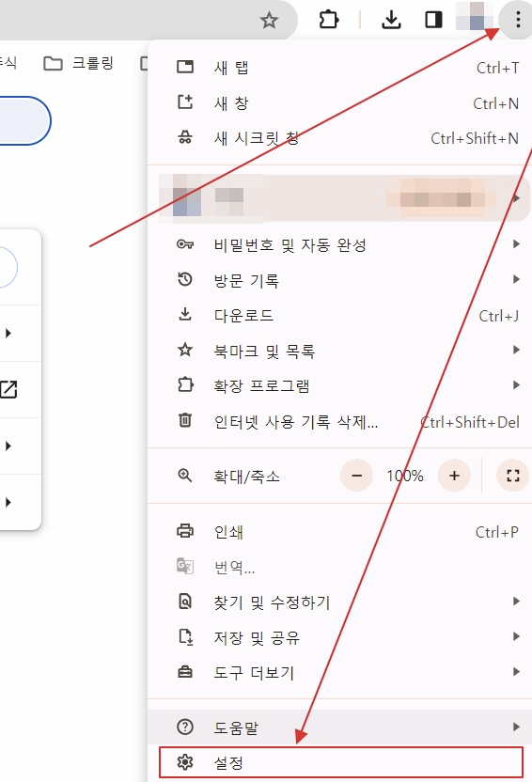Click the Ctrl+P shortcut label
This screenshot has width=532, height=782.
497,532
